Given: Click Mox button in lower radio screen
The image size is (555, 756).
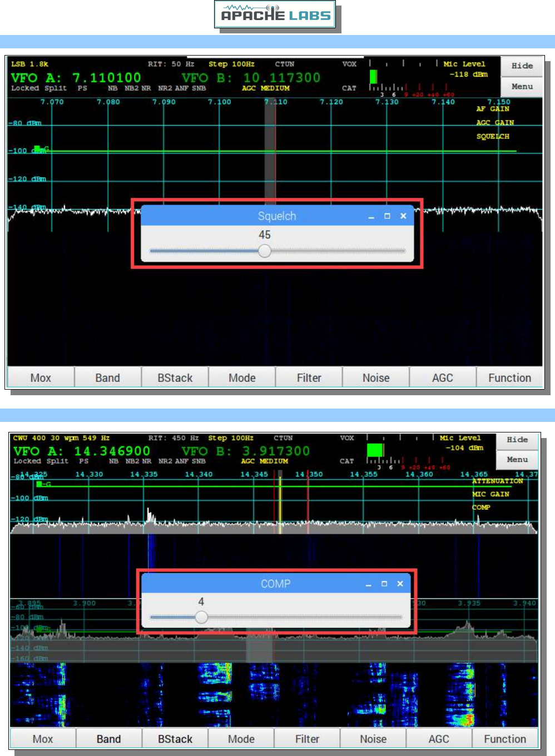Looking at the screenshot, I should pyautogui.click(x=43, y=739).
